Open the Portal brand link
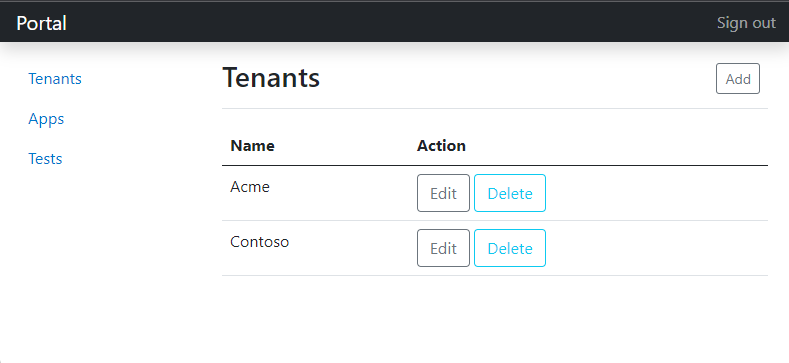This screenshot has width=789, height=363. click(x=41, y=23)
